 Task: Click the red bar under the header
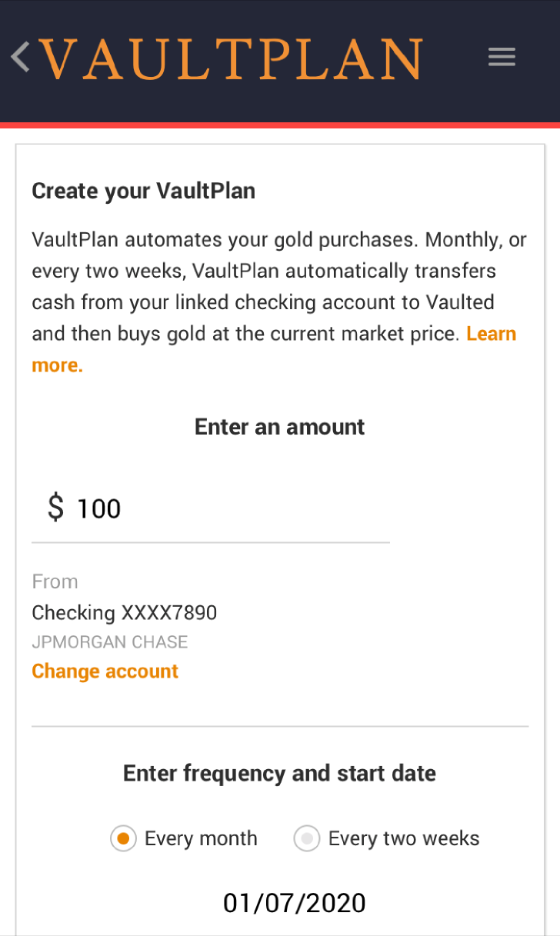pos(280,125)
